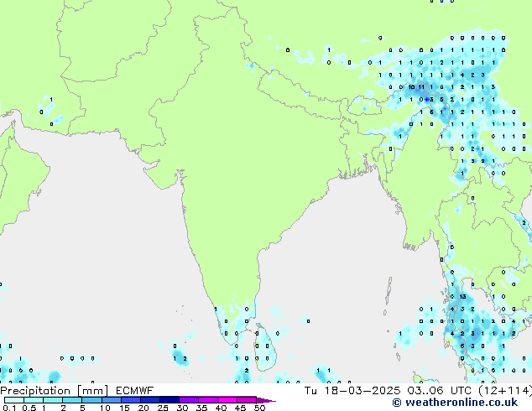Click the '[mm]' unit label
This screenshot has height=411, width=532.
[x=92, y=391]
